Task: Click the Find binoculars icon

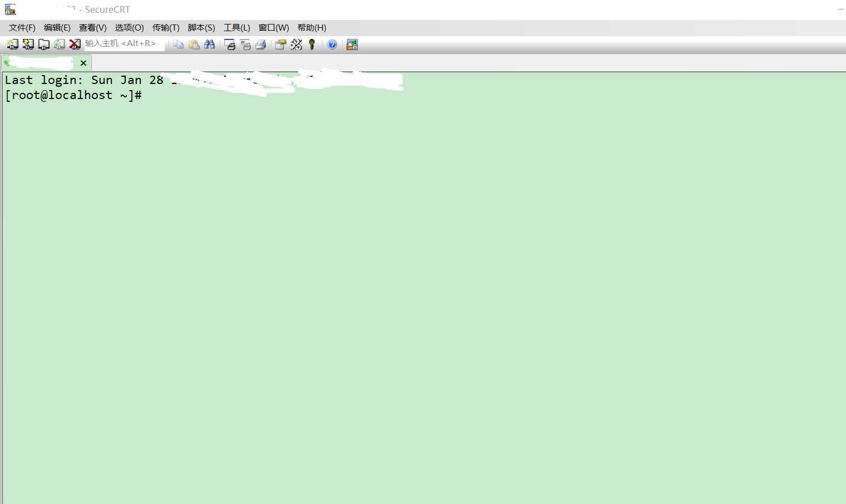Action: pos(209,45)
